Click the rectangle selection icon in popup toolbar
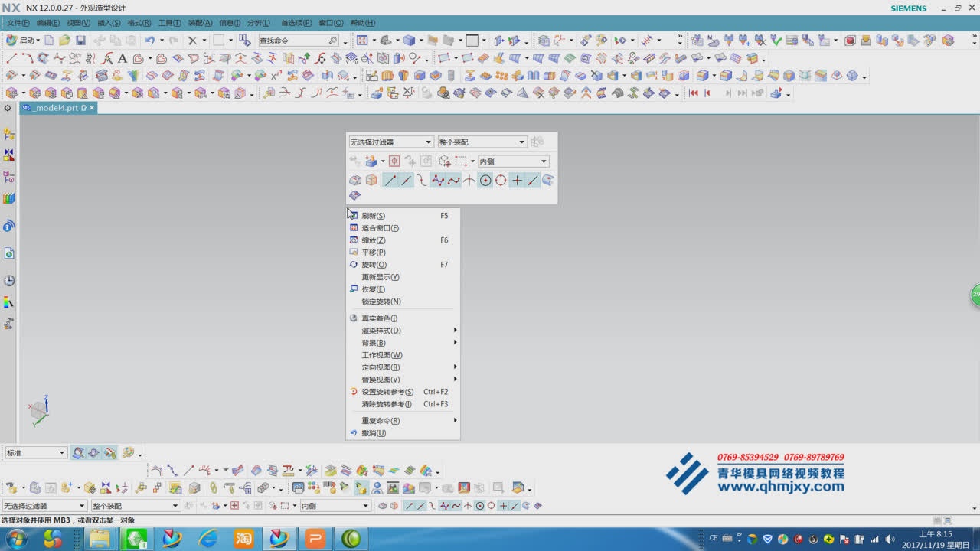This screenshot has width=980, height=551. point(461,161)
